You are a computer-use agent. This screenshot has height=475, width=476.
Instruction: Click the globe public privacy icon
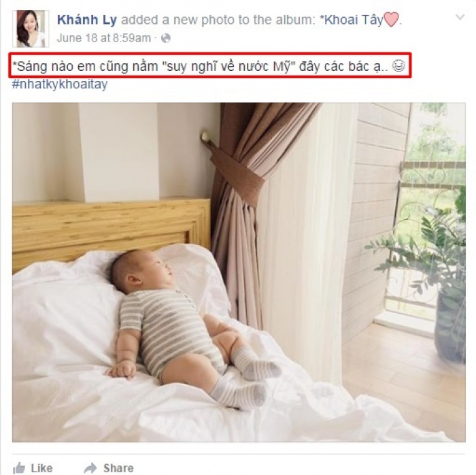[165, 38]
